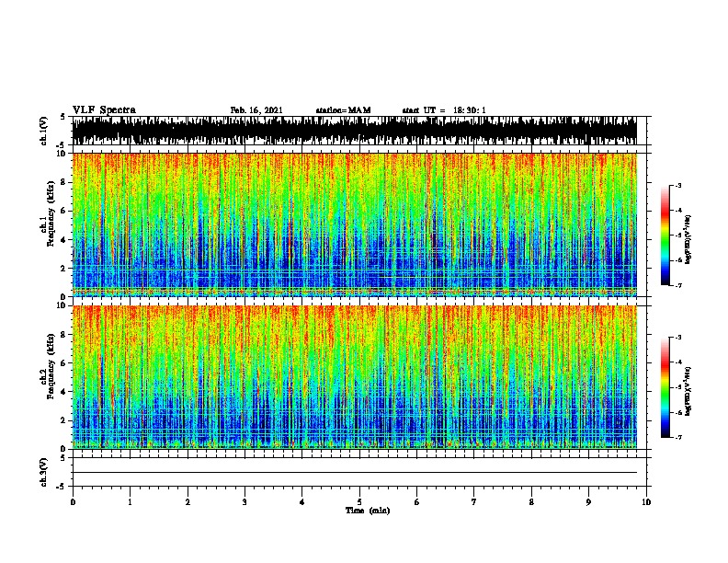Click time axis tick label "6"
The height and width of the screenshot is (563, 728).
pyautogui.click(x=417, y=502)
